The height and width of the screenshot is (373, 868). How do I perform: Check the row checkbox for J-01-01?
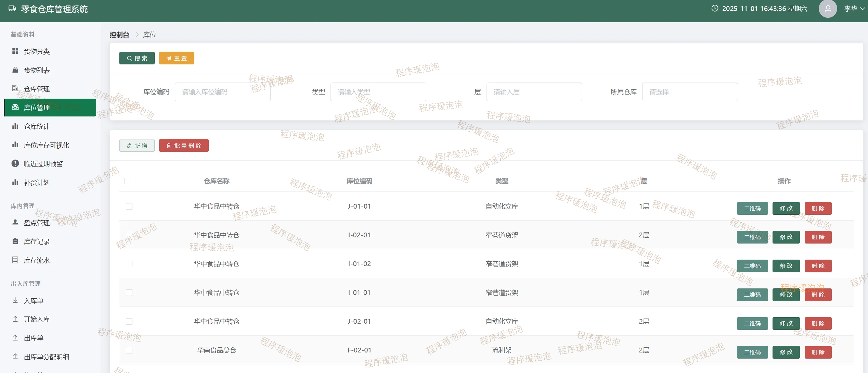point(129,206)
